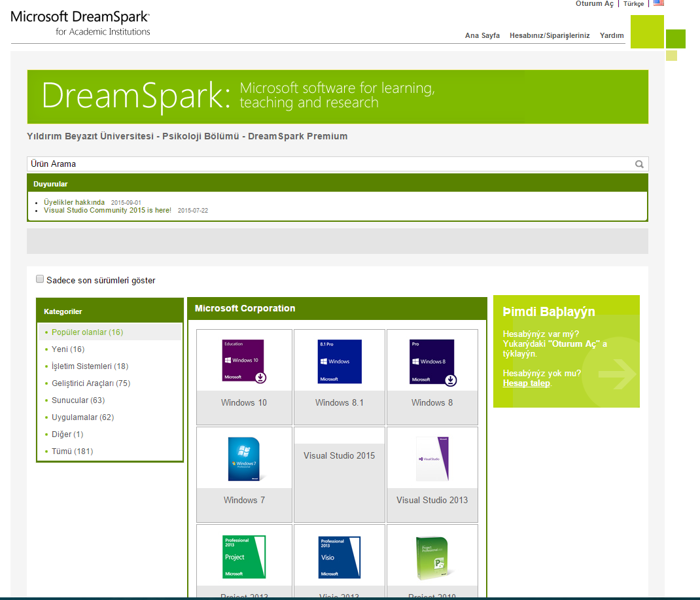Click Oturum Aç sign-in link

click(594, 3)
